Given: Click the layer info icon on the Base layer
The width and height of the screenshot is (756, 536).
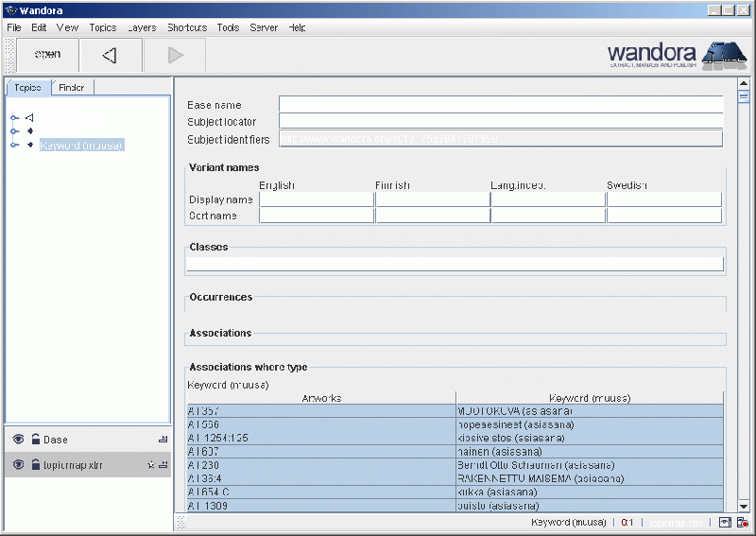Looking at the screenshot, I should 163,440.
